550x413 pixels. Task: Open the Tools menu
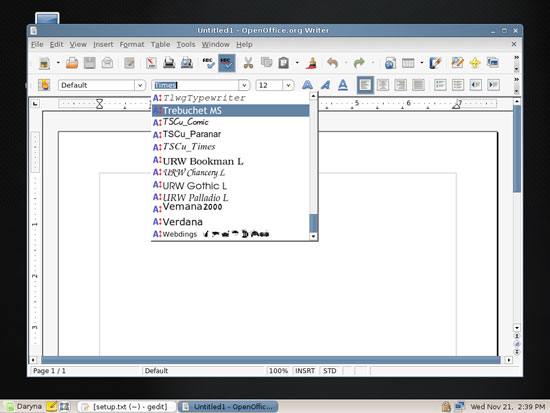coord(186,45)
